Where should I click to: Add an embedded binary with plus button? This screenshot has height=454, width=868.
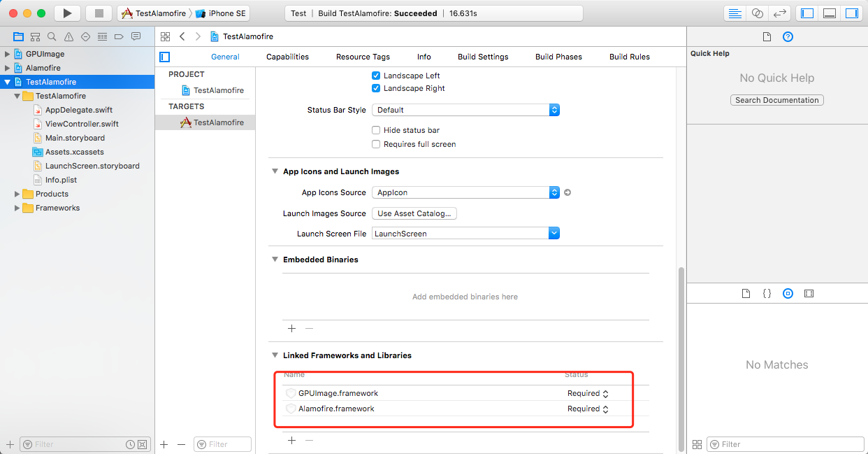[291, 328]
